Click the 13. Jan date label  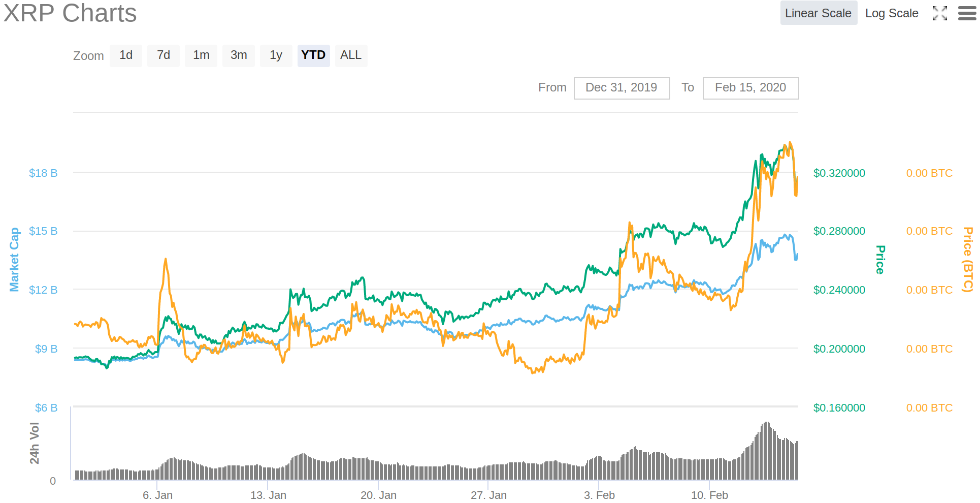pos(268,495)
